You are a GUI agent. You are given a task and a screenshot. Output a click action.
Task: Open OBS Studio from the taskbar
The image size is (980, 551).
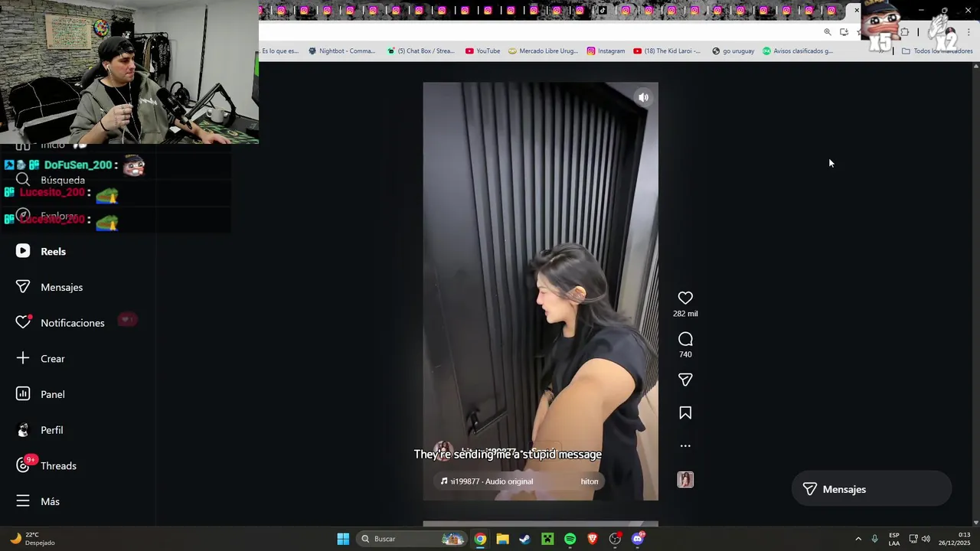pos(615,539)
